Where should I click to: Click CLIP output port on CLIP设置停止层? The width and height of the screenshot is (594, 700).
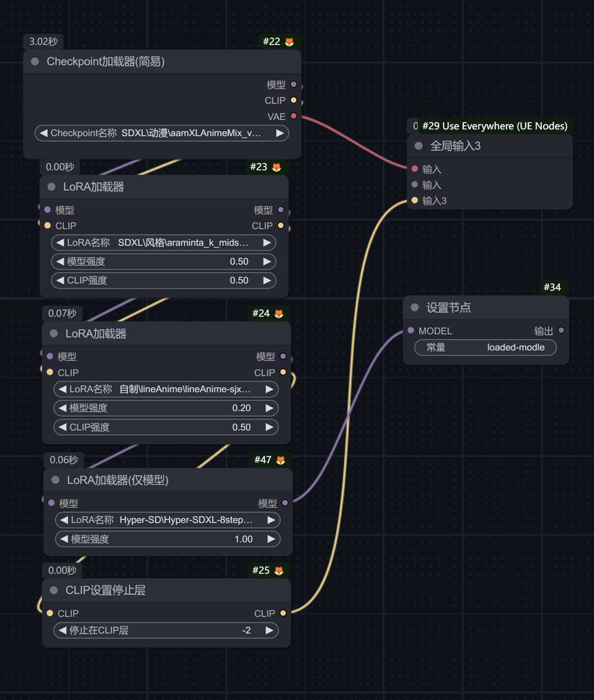point(283,613)
